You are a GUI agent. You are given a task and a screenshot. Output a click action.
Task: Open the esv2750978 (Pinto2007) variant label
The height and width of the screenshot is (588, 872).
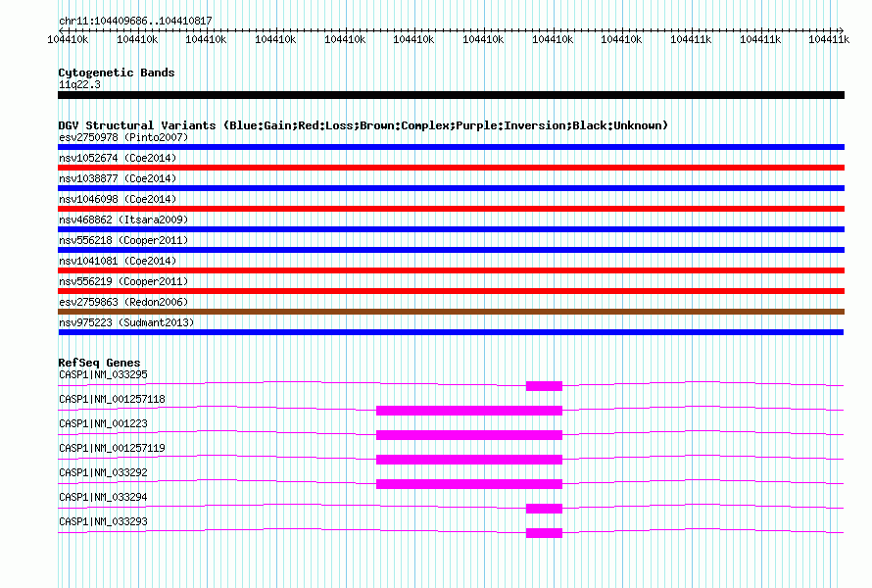pyautogui.click(x=123, y=137)
